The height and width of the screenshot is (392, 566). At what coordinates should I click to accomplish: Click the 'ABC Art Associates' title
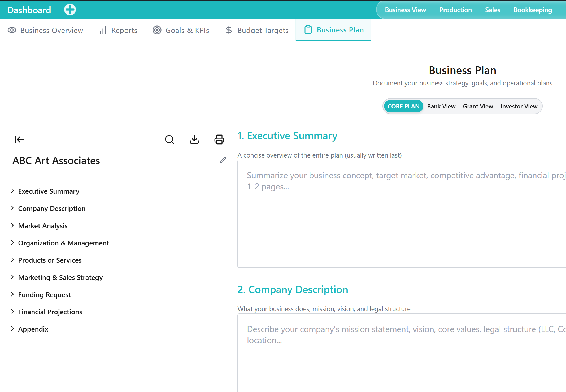coord(56,160)
